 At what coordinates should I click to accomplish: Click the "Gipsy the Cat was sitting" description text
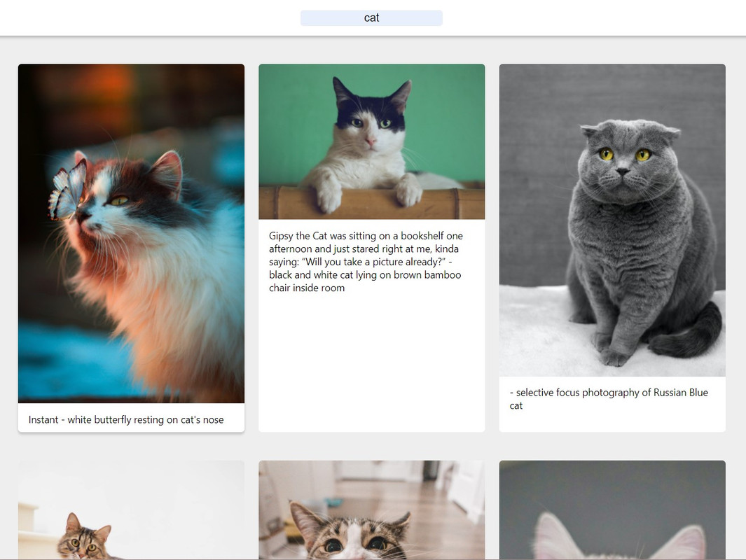pos(366,262)
